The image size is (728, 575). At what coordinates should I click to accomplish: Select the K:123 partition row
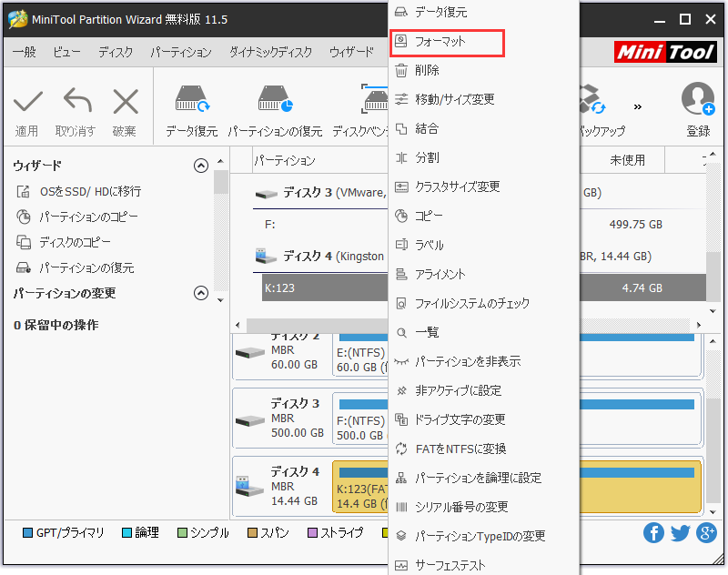point(325,288)
